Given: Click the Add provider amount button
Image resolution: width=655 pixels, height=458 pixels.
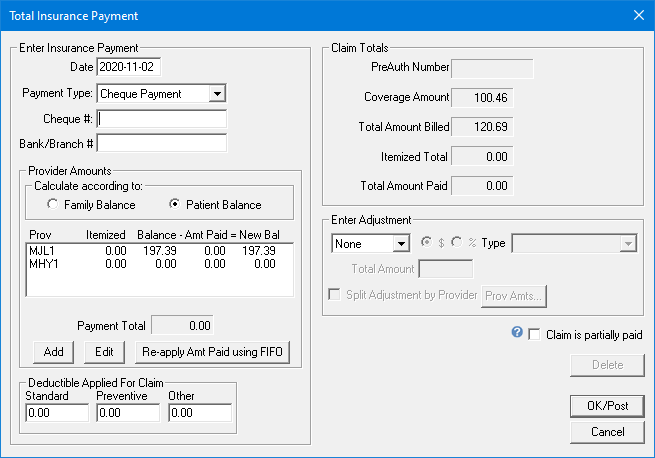Looking at the screenshot, I should pyautogui.click(x=53, y=352).
